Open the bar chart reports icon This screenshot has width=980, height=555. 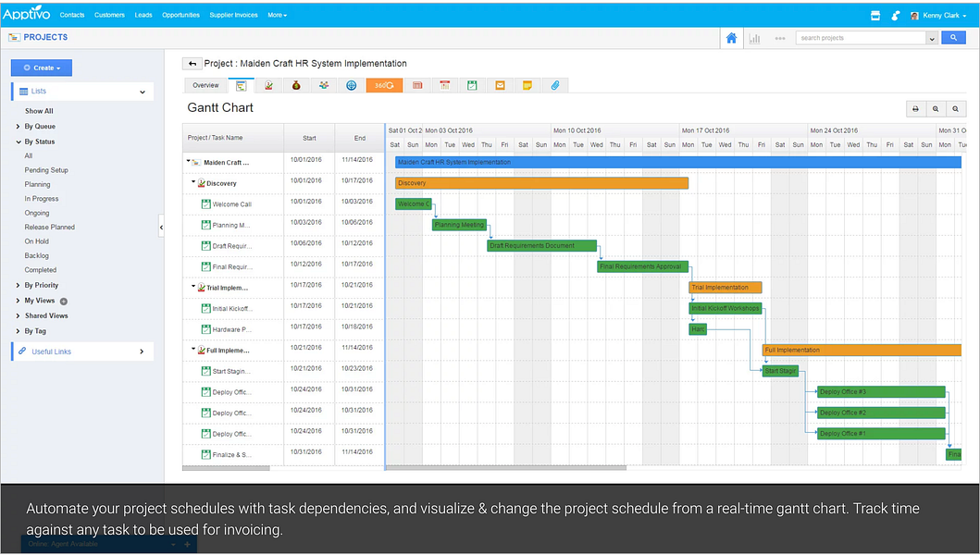pos(755,39)
